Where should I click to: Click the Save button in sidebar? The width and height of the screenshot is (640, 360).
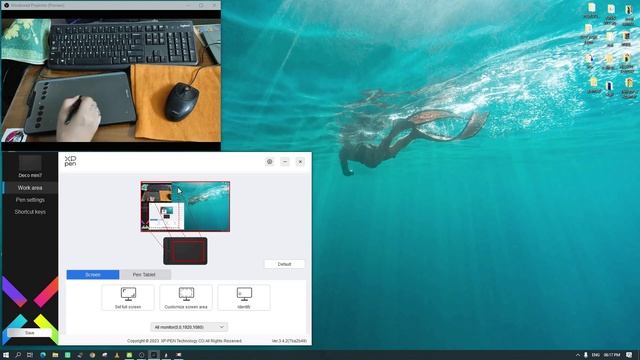click(29, 333)
